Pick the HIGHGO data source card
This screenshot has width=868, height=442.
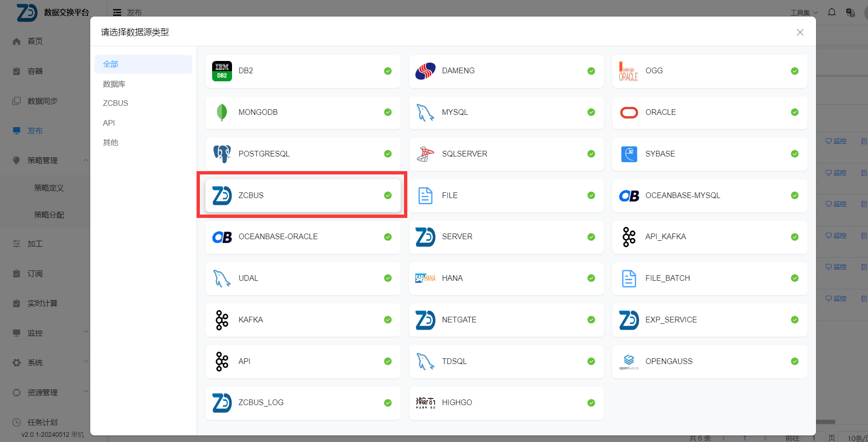click(x=506, y=403)
